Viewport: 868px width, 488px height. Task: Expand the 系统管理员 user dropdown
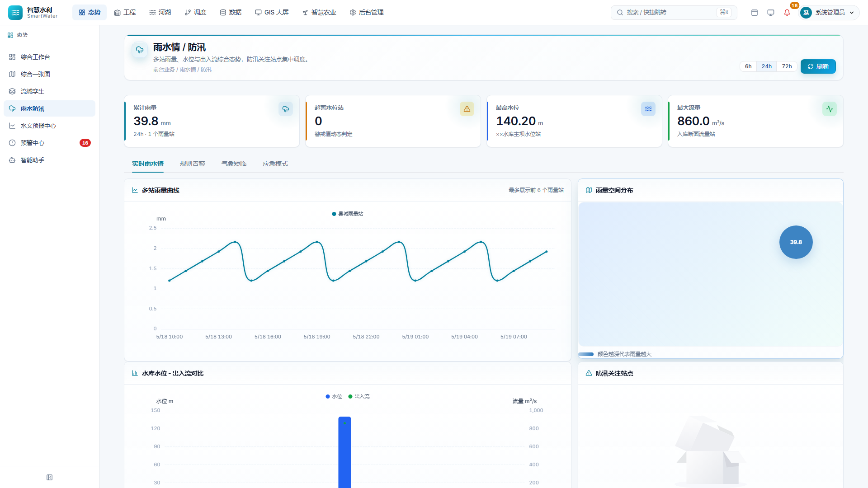click(x=829, y=13)
